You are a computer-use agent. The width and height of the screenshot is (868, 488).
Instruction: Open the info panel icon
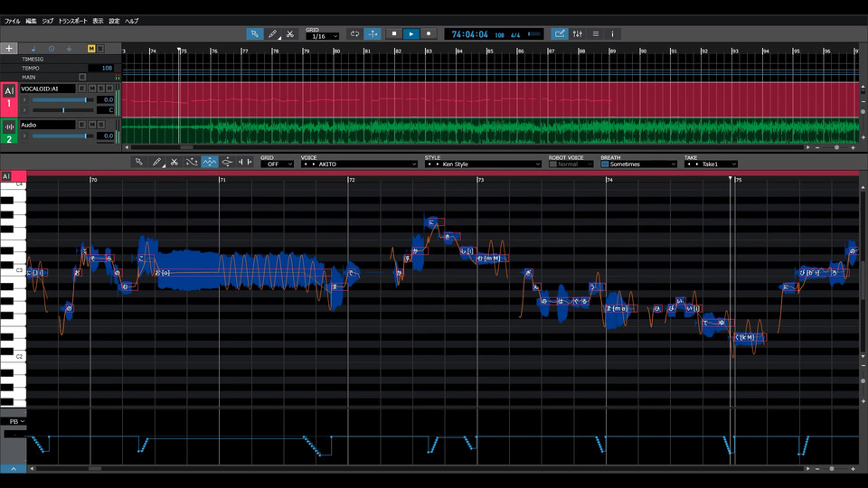(612, 33)
